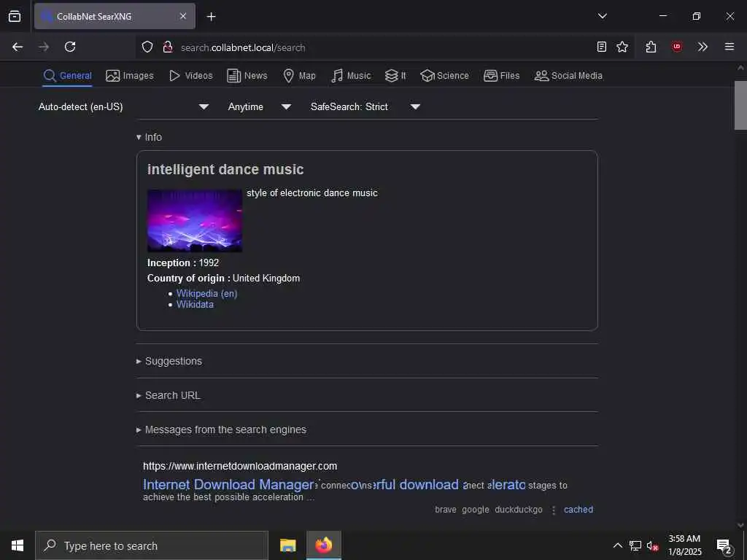Screen dimensions: 747x560
Task: Click the internetdownloadmanager.com URL
Action: coord(240,466)
